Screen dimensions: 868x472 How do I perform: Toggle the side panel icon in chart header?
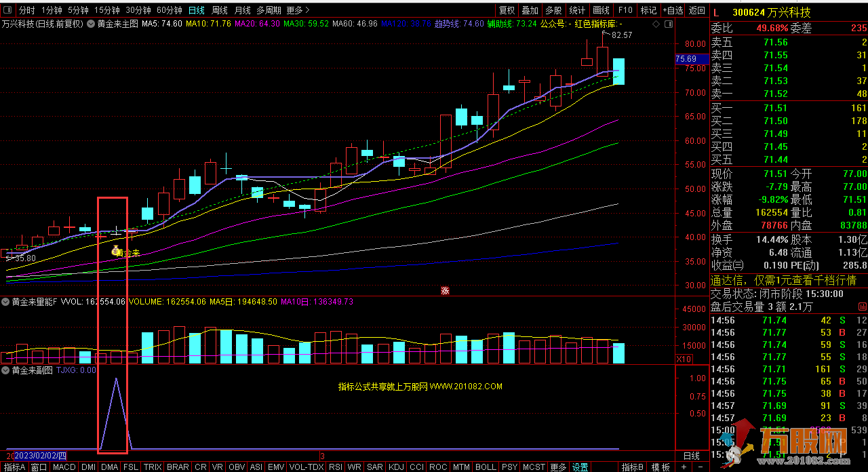(x=667, y=24)
